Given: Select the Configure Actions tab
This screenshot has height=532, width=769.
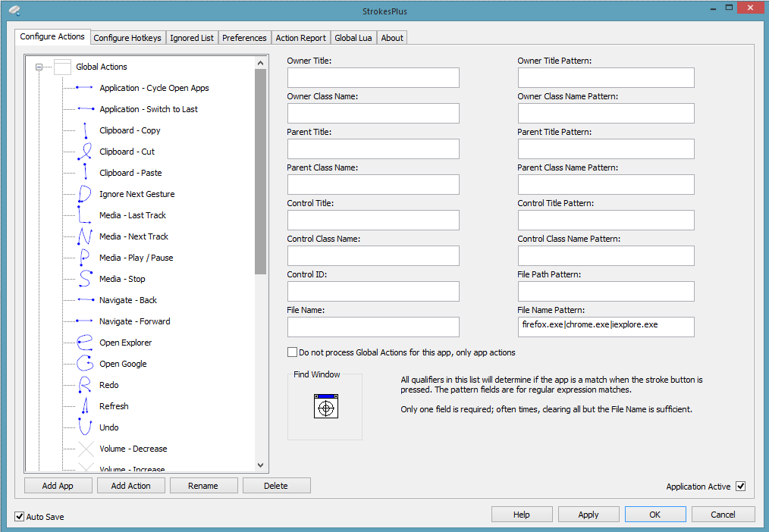Looking at the screenshot, I should click(52, 36).
